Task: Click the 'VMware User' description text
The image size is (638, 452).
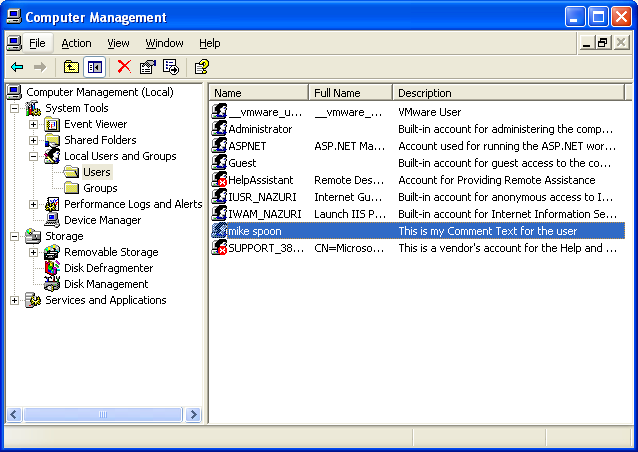Action: pos(430,112)
